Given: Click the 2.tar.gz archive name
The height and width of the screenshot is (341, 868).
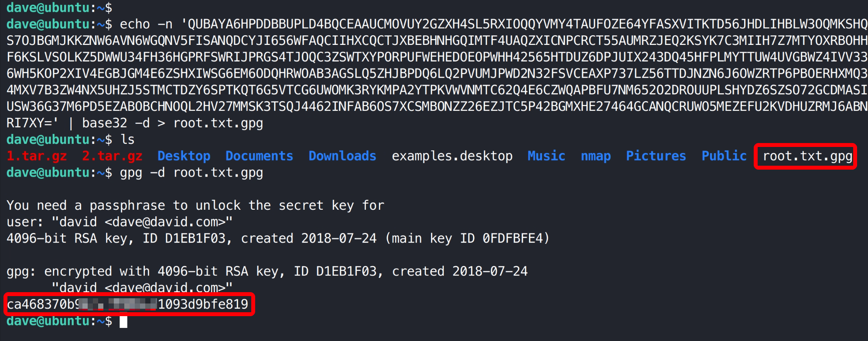Looking at the screenshot, I should coord(112,156).
